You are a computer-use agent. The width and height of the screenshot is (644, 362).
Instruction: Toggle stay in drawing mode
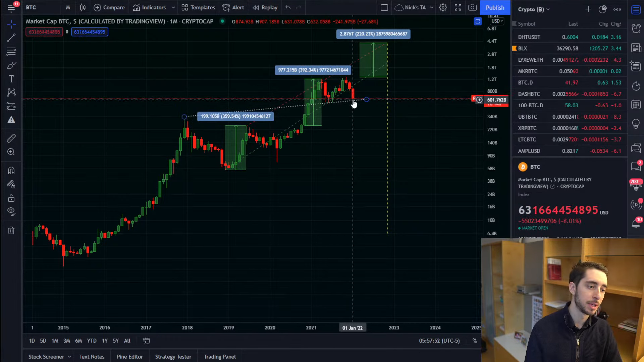tap(11, 184)
